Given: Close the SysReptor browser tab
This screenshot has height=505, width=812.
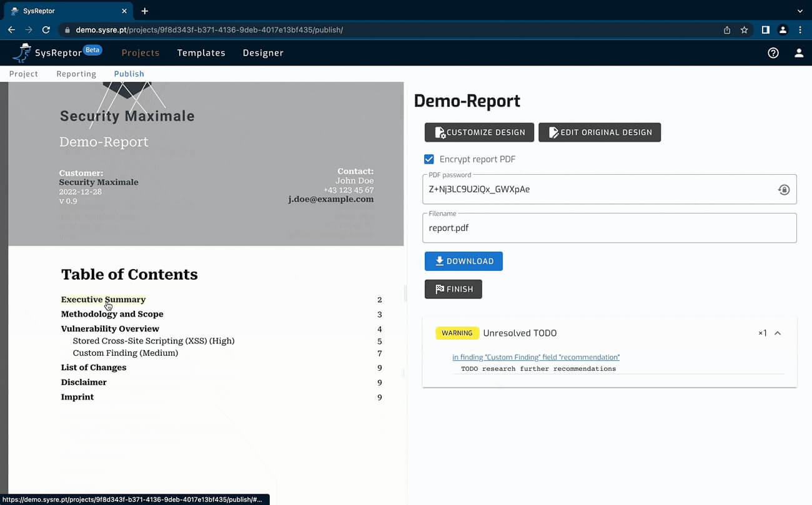Looking at the screenshot, I should (x=124, y=11).
